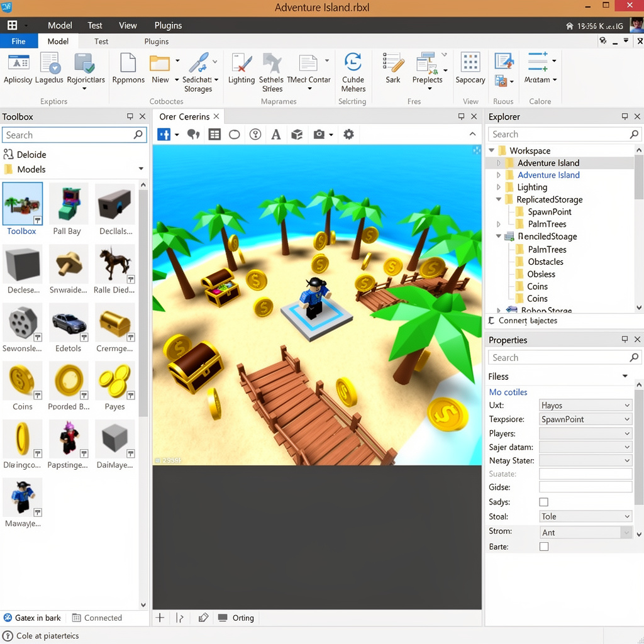Open the Stoal dropdown showing Tole

click(x=586, y=516)
